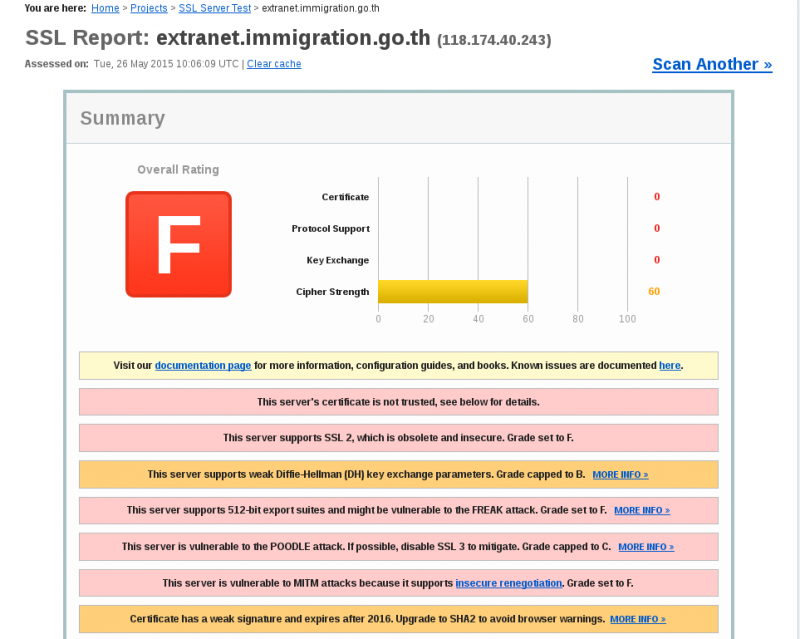This screenshot has width=800, height=639.
Task: Click the 'here' known issues link
Action: pos(669,366)
